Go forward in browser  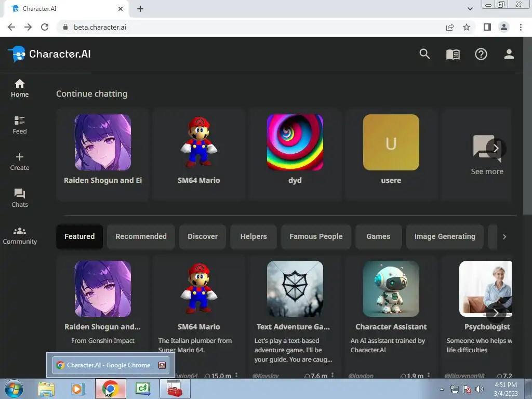[x=28, y=27]
